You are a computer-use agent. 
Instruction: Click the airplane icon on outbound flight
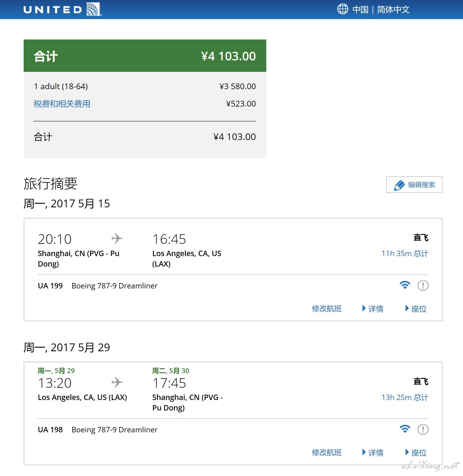(117, 238)
